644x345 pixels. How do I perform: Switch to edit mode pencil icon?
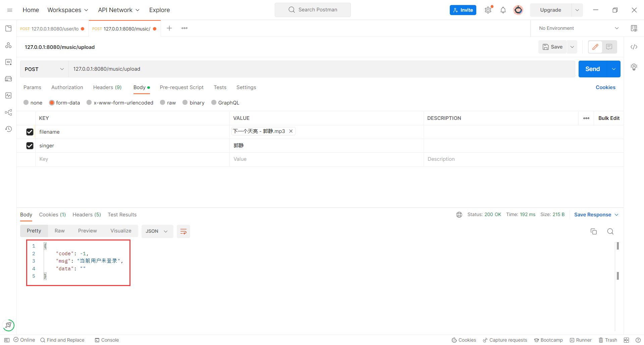(x=595, y=47)
